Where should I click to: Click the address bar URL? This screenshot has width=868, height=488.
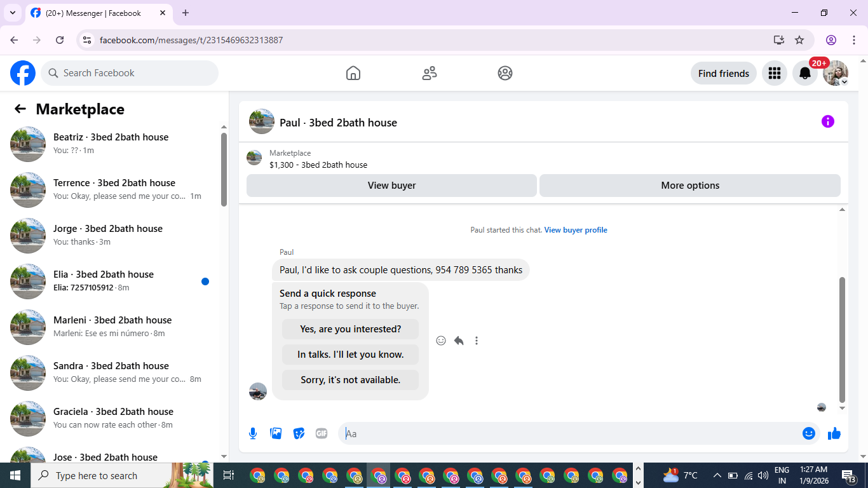click(191, 40)
